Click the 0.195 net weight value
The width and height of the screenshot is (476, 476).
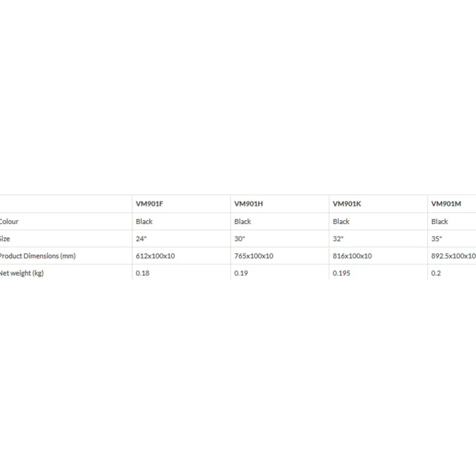[x=341, y=273]
